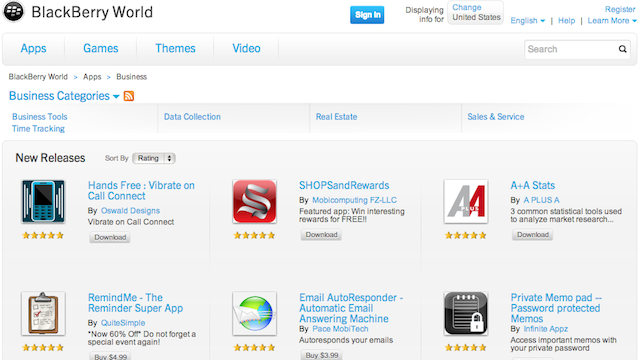This screenshot has height=360, width=640.
Task: Switch to the Themes tab
Action: point(175,49)
